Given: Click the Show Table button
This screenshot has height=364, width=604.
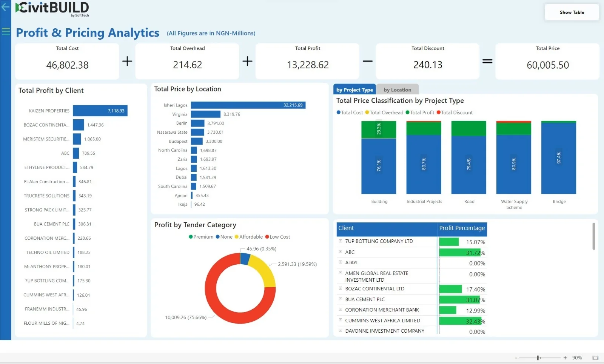Looking at the screenshot, I should point(572,12).
